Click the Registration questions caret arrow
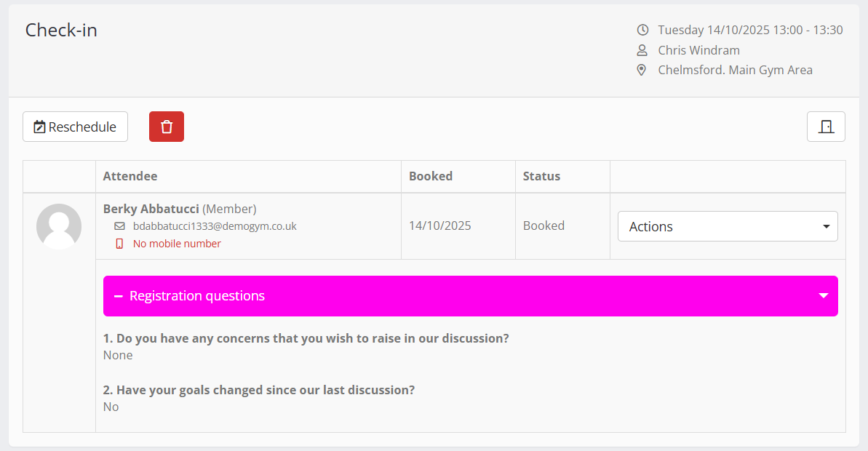Viewport: 868px width, 451px height. (824, 296)
